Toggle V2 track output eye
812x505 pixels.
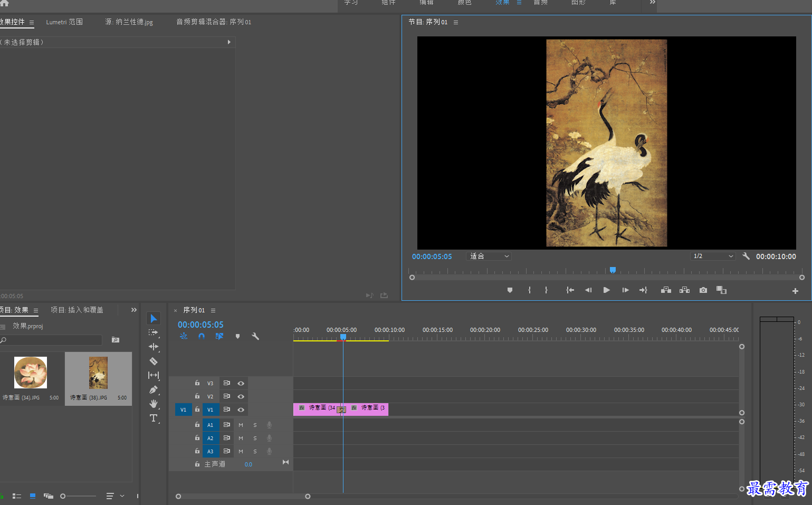[241, 396]
